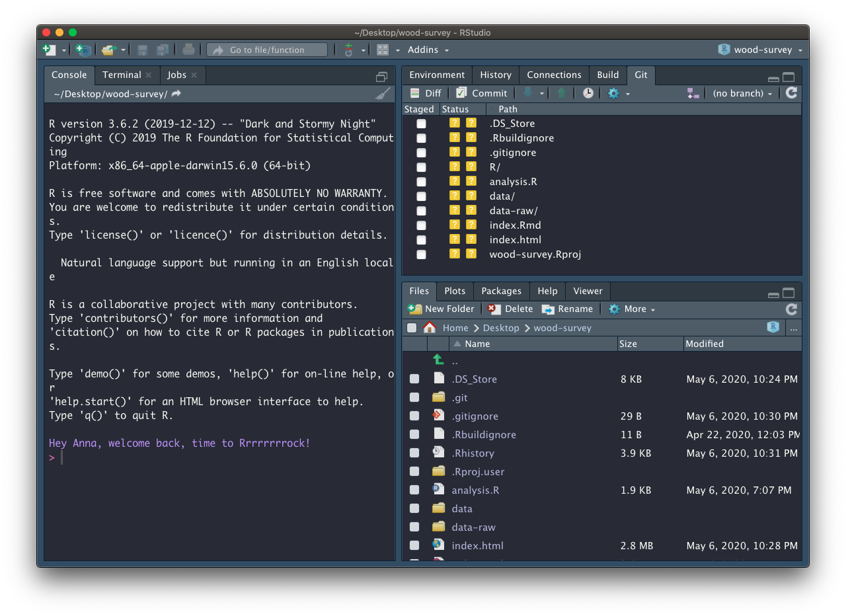This screenshot has width=846, height=616.
Task: Switch to the History tab
Action: 496,75
